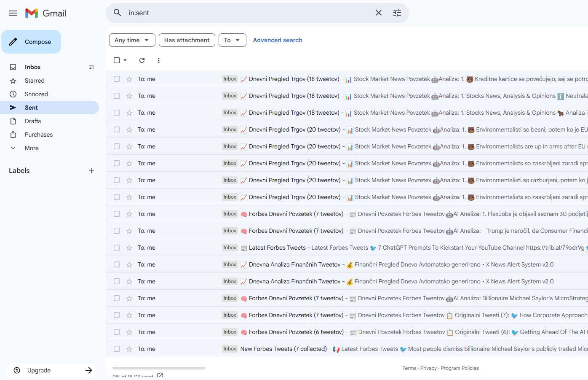Open storage details external link icon
Viewport: 588px width, 380px height.
click(x=160, y=375)
